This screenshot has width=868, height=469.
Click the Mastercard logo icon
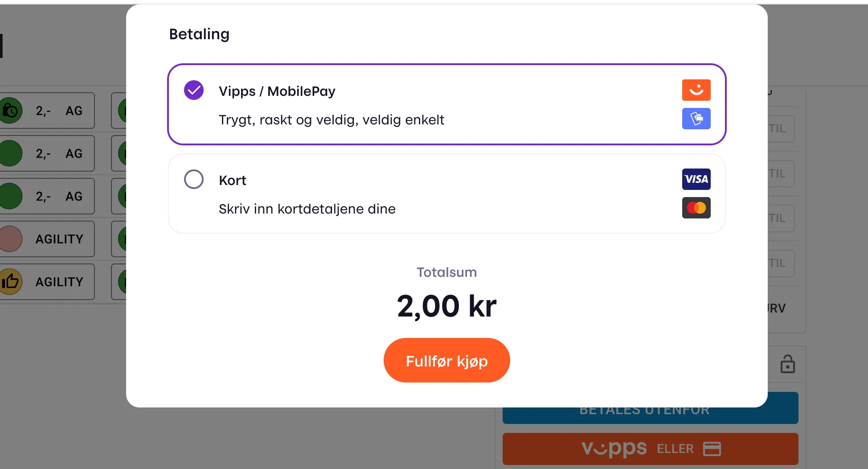[696, 208]
